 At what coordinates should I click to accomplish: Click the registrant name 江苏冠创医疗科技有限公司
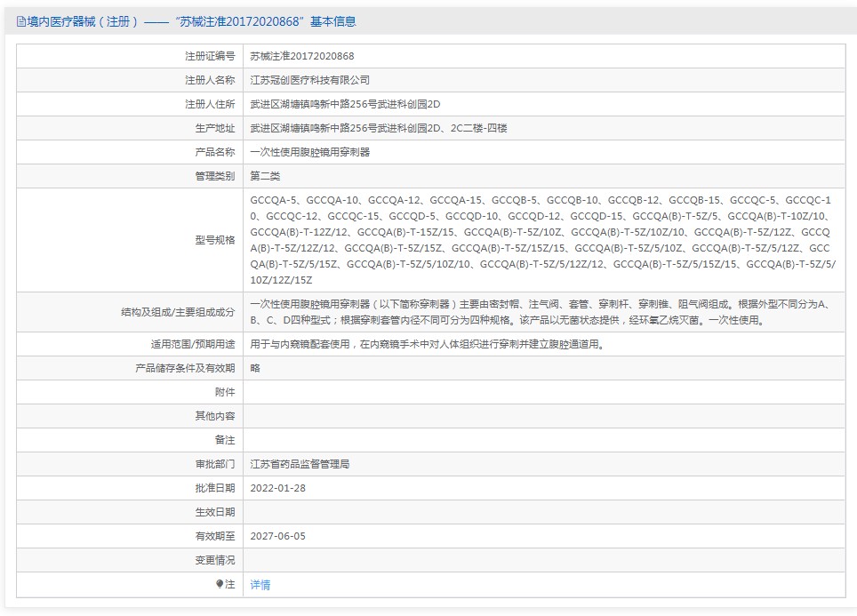tap(309, 80)
